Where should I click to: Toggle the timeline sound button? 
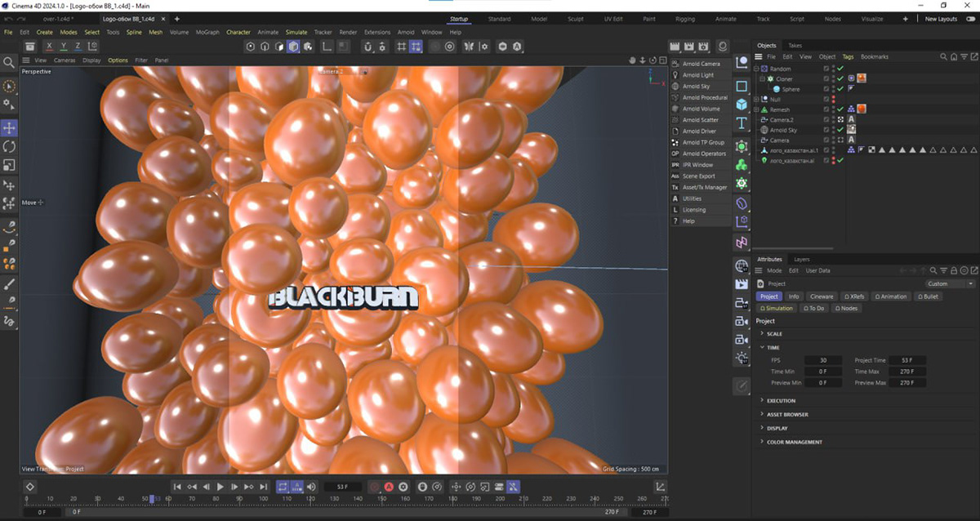(x=311, y=487)
